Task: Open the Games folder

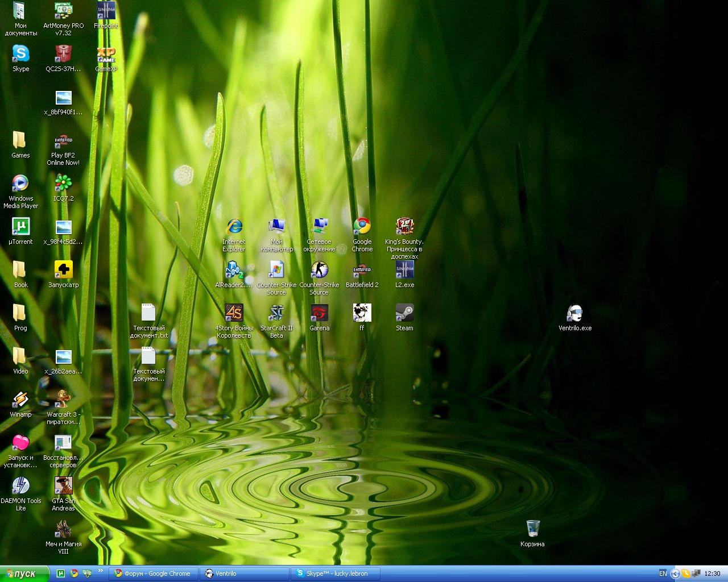Action: (x=20, y=145)
